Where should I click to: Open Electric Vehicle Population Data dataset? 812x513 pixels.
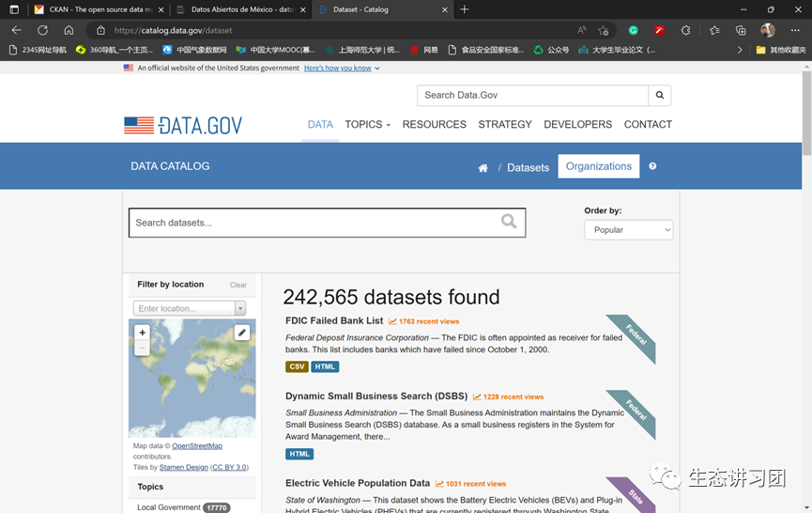[x=358, y=483]
